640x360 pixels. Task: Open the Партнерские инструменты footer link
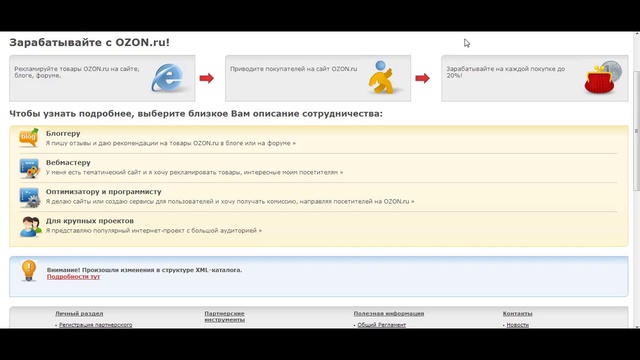point(224,316)
